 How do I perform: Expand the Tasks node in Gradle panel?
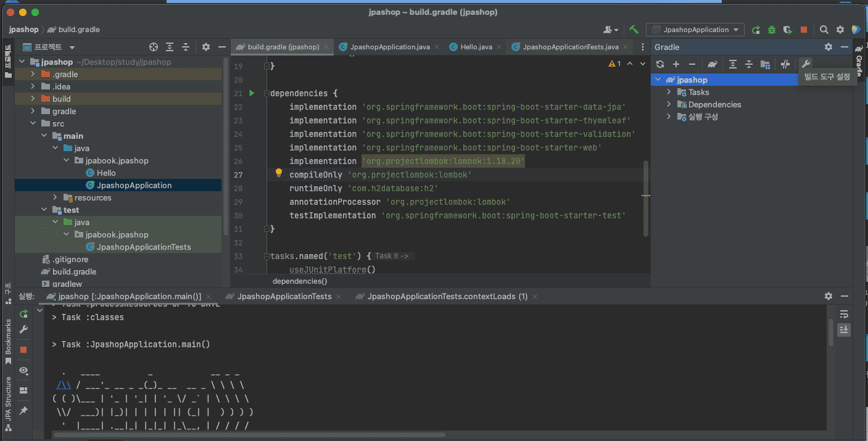tap(669, 92)
